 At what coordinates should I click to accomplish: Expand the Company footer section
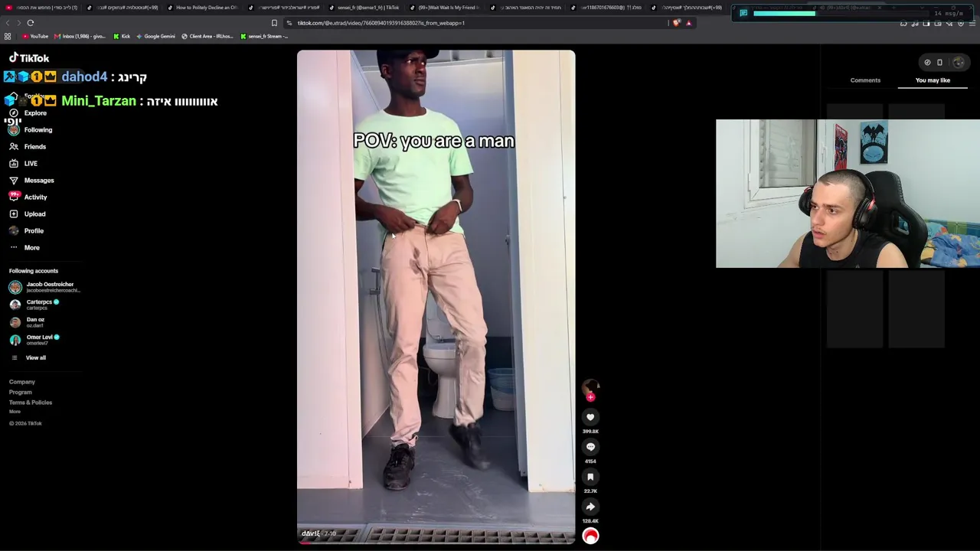[x=22, y=382]
